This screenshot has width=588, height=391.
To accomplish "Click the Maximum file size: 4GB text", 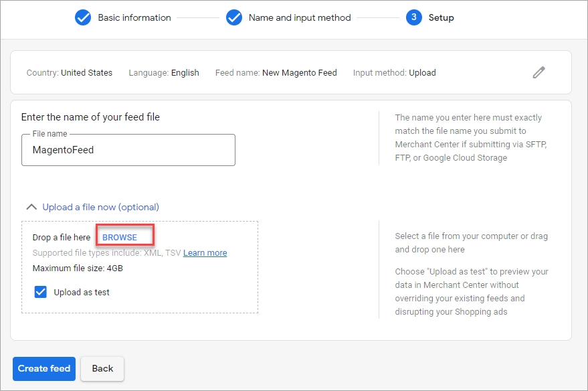I will (x=78, y=268).
